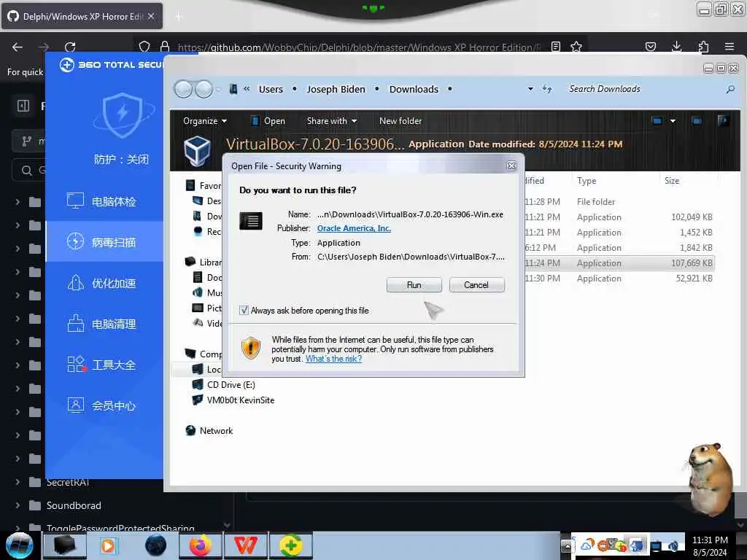The width and height of the screenshot is (747, 560).
Task: Open the media player taskbar icon
Action: [x=108, y=545]
